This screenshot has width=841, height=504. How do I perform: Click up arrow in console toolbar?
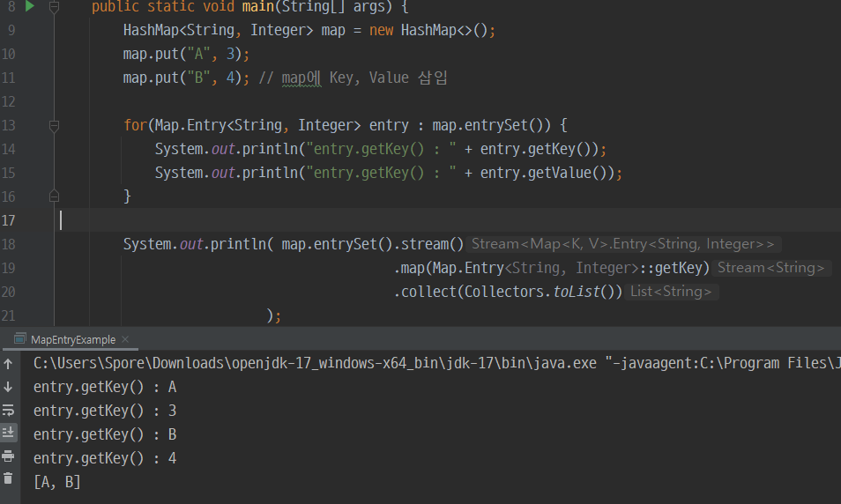(x=8, y=364)
